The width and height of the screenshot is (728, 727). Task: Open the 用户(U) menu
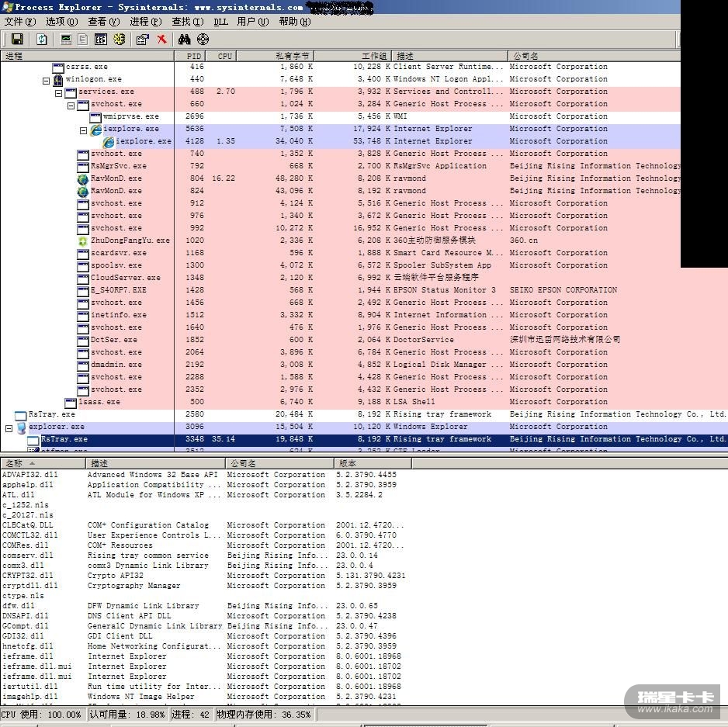tap(252, 22)
